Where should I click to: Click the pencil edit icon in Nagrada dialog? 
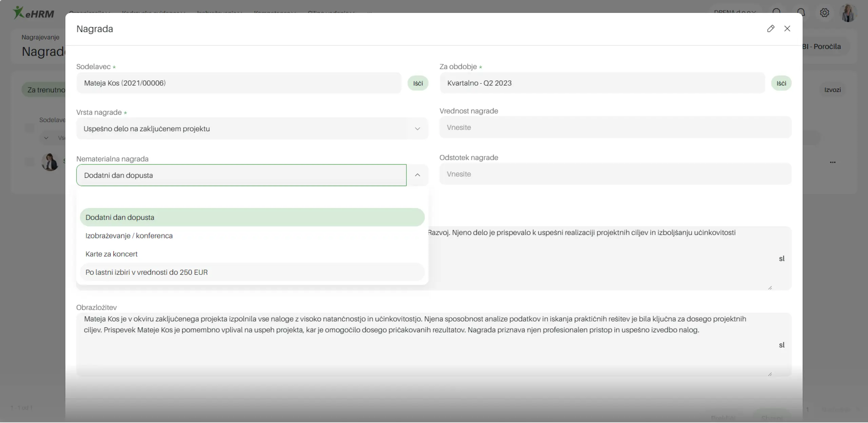(770, 28)
